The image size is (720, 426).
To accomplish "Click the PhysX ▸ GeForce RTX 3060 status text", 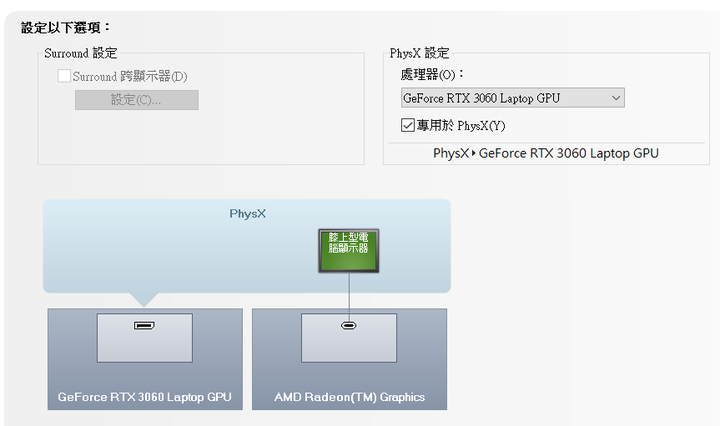I will pyautogui.click(x=546, y=153).
